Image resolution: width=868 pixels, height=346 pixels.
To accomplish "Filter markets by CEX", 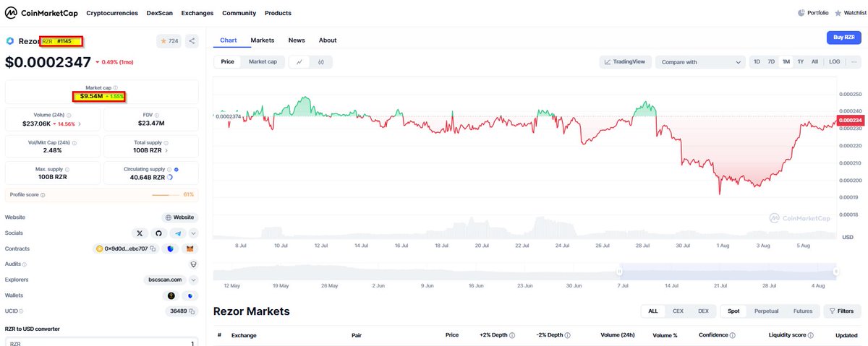I will (678, 311).
